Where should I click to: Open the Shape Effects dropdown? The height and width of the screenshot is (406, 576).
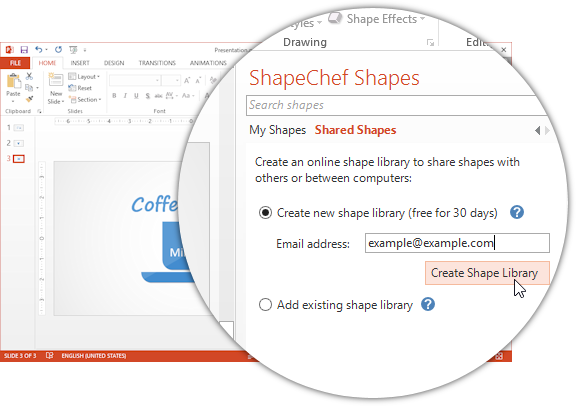click(x=377, y=19)
